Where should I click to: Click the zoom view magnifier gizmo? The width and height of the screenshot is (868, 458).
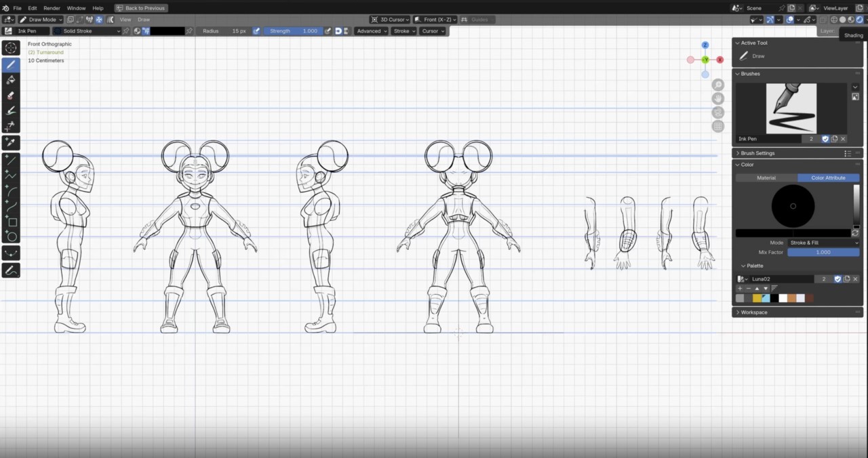point(718,85)
